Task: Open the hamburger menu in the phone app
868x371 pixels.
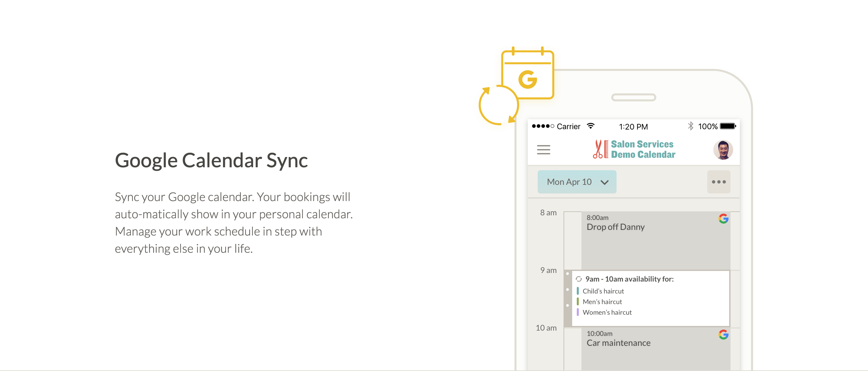Action: click(543, 149)
